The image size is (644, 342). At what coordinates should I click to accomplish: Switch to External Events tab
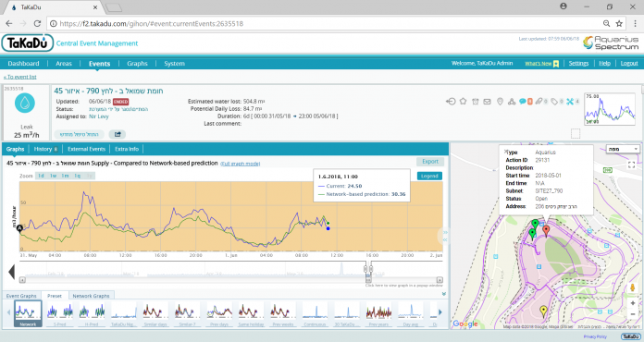[86, 149]
